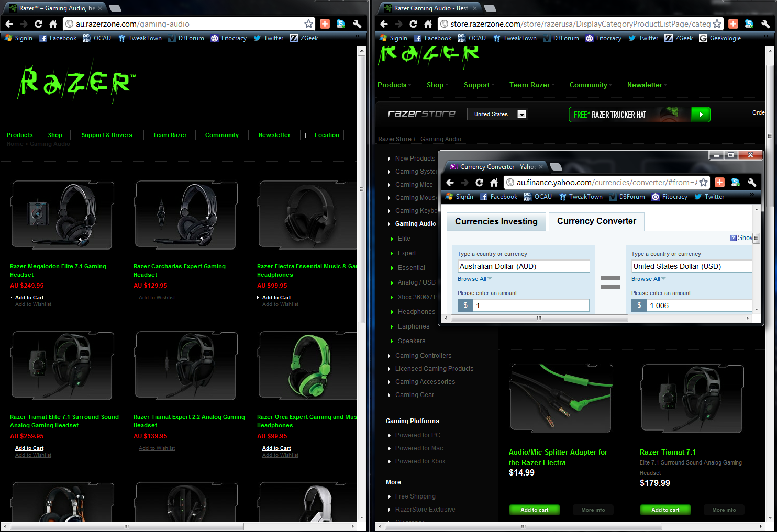Go back in the store.razerzone.com window
This screenshot has width=777, height=532.
pos(384,24)
